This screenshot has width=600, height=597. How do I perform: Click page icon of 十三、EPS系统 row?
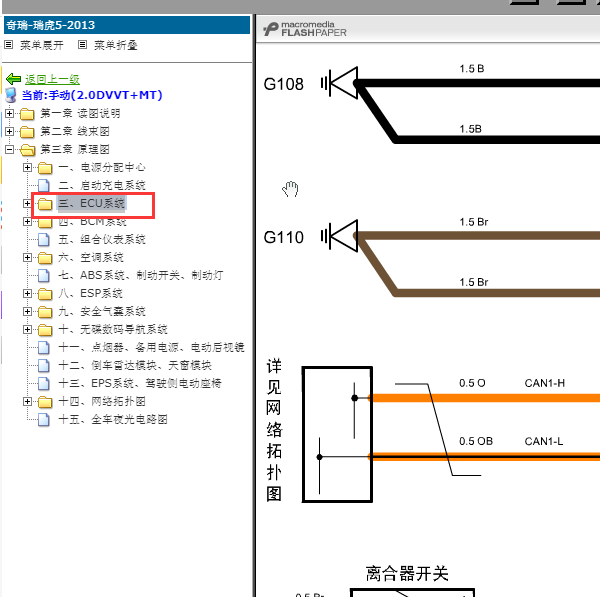(x=44, y=383)
